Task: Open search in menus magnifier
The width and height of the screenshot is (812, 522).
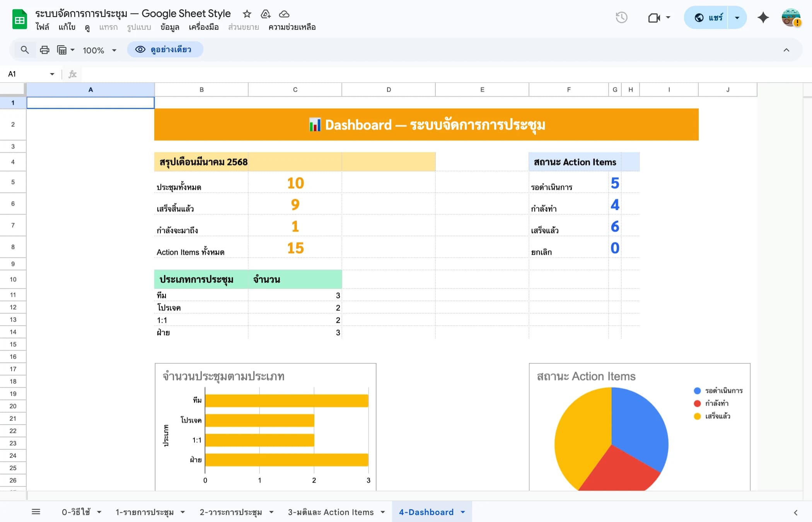Action: tap(25, 50)
